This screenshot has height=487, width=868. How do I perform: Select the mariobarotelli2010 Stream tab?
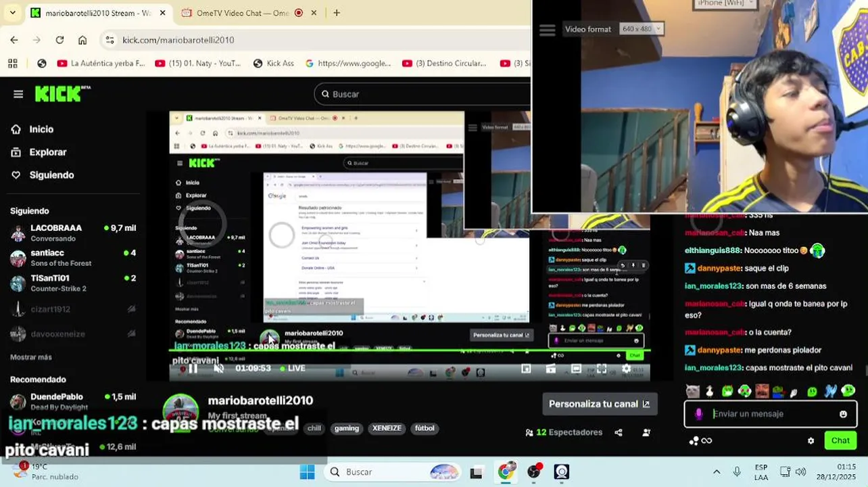[98, 13]
